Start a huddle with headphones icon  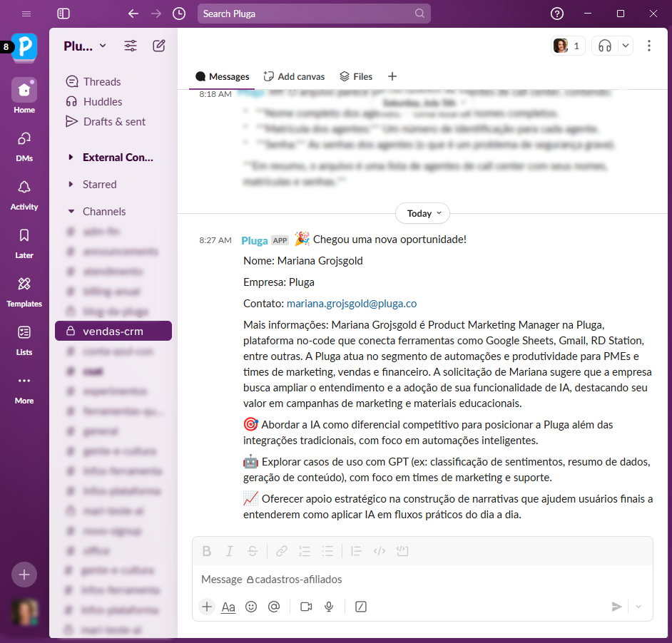click(x=605, y=46)
